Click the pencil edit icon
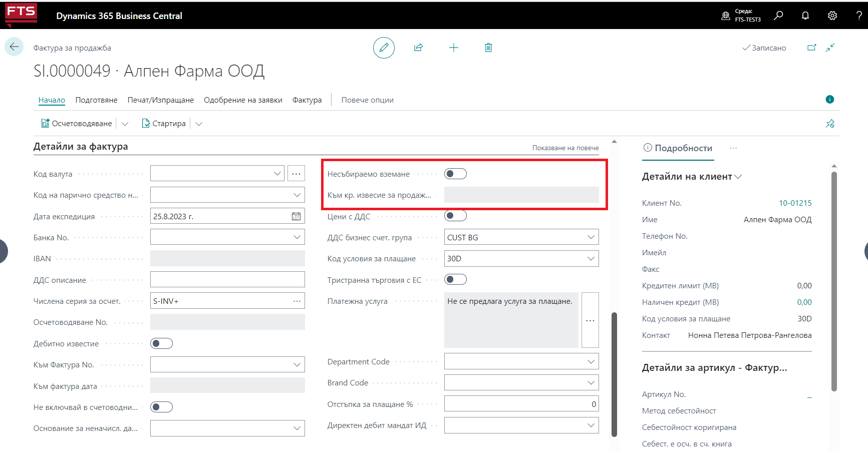This screenshot has width=868, height=452. (384, 48)
